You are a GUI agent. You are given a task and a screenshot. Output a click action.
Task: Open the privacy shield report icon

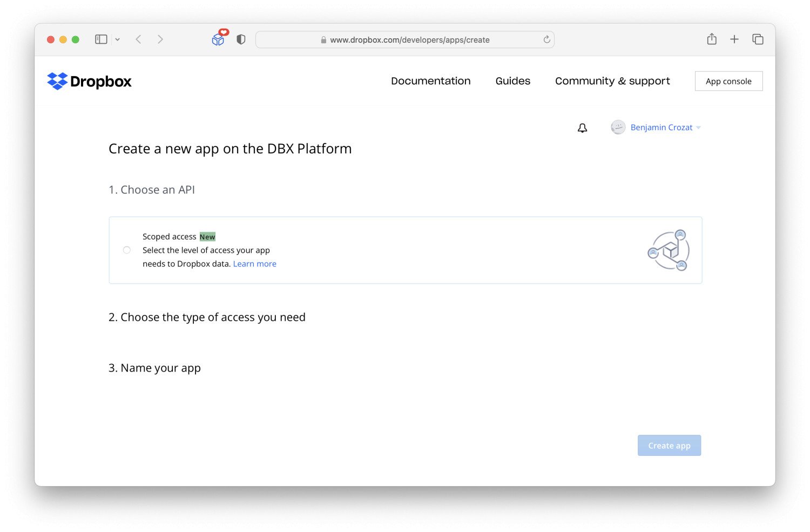point(241,39)
